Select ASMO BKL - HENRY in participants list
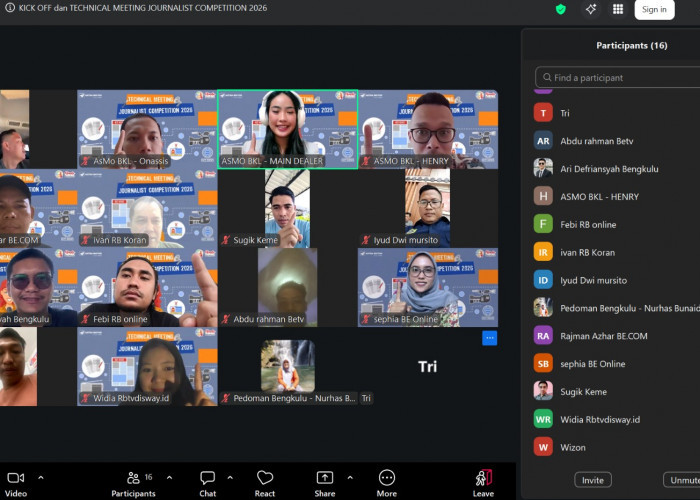700x500 pixels. click(617, 196)
